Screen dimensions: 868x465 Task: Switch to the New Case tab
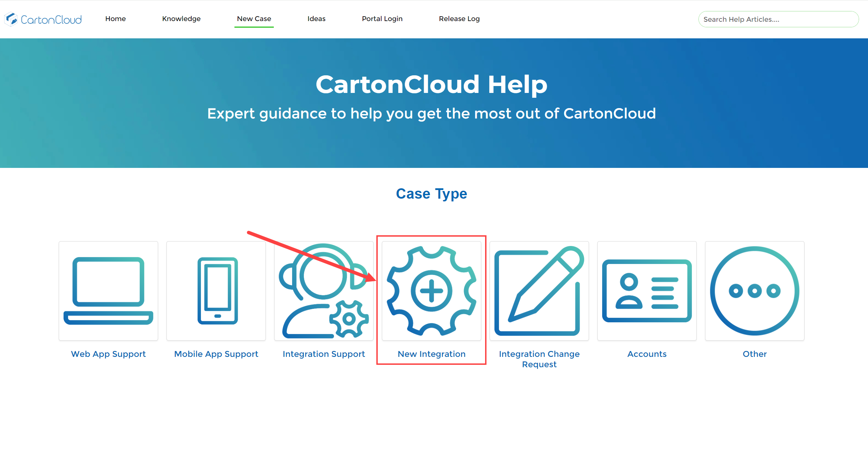click(x=254, y=19)
